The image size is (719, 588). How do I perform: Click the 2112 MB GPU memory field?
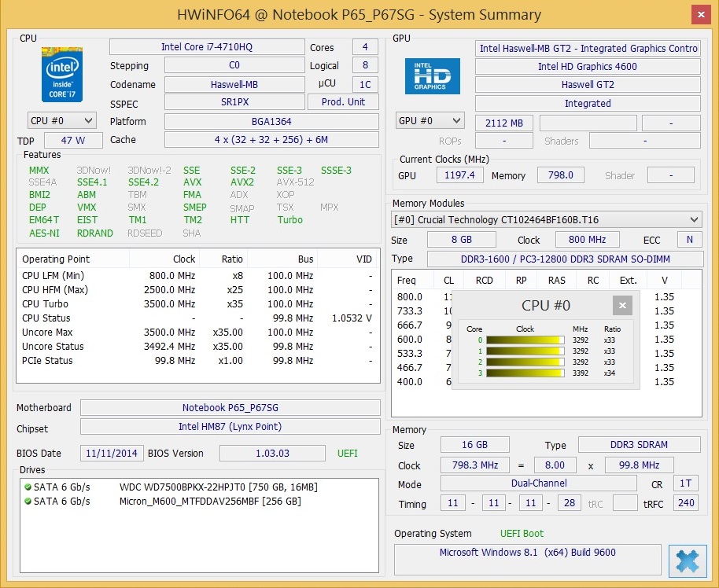[x=504, y=123]
